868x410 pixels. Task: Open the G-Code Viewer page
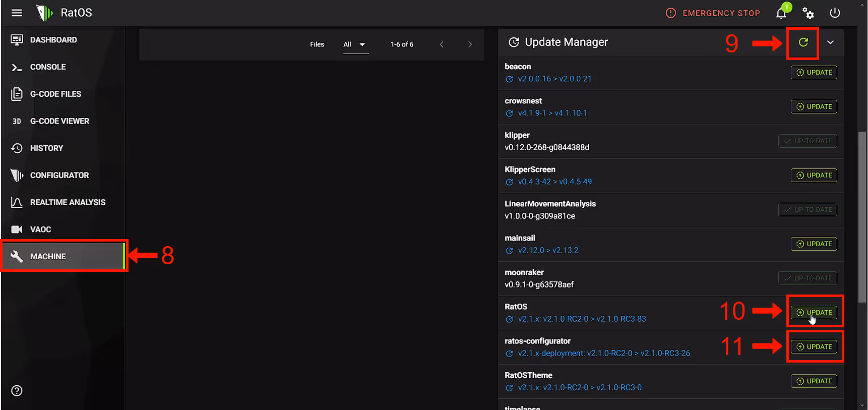[63, 121]
